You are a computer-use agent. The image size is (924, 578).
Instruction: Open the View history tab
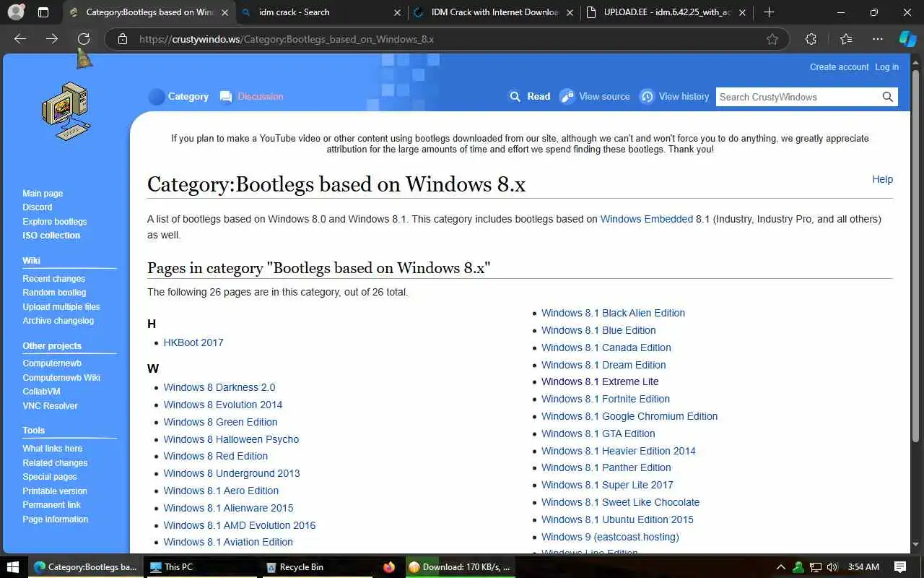point(674,96)
